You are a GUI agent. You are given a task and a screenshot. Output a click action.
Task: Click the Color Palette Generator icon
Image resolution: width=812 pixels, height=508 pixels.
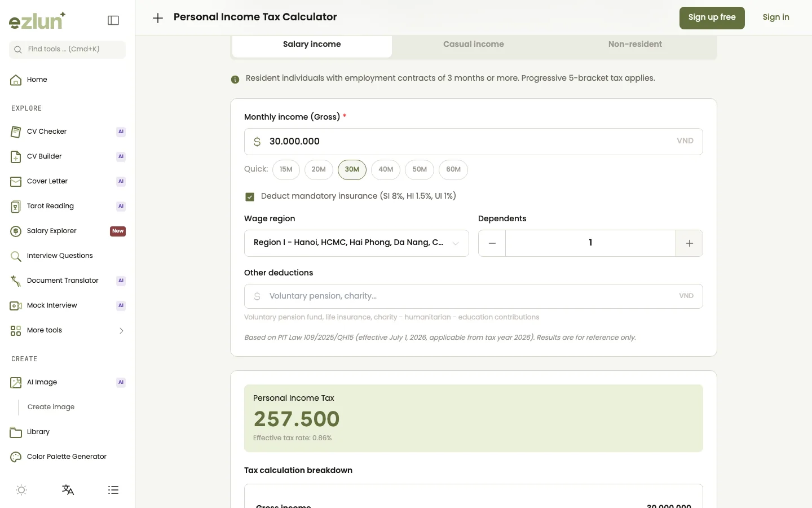pyautogui.click(x=16, y=457)
